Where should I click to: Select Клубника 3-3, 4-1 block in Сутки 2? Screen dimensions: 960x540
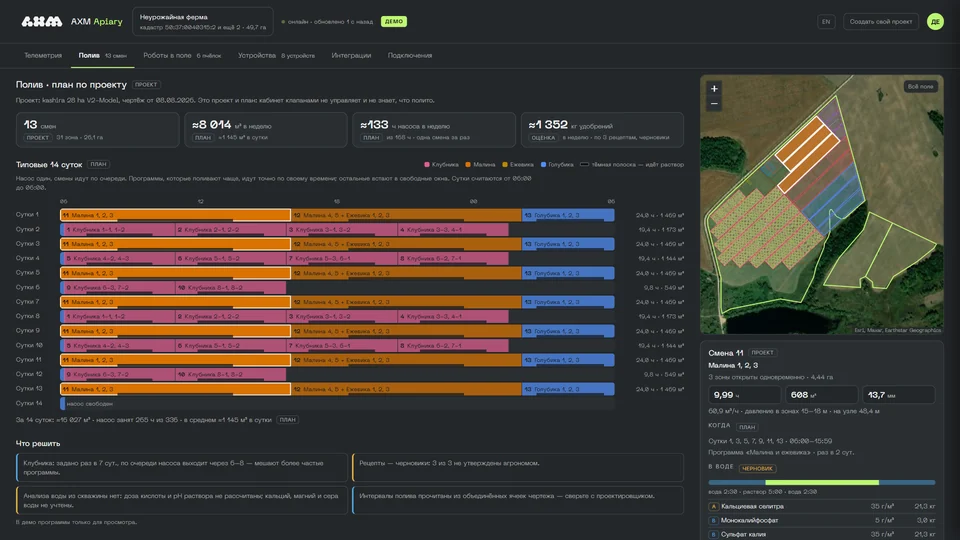pyautogui.click(x=453, y=230)
